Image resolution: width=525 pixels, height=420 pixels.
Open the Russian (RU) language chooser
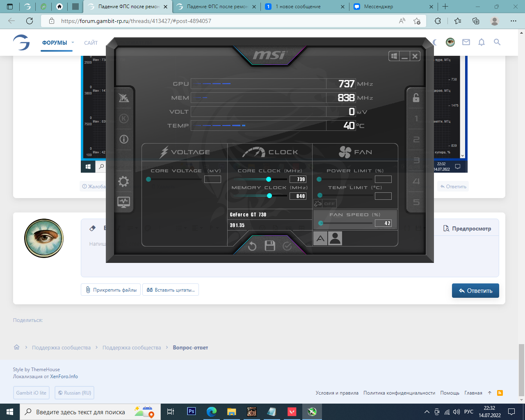click(x=75, y=393)
